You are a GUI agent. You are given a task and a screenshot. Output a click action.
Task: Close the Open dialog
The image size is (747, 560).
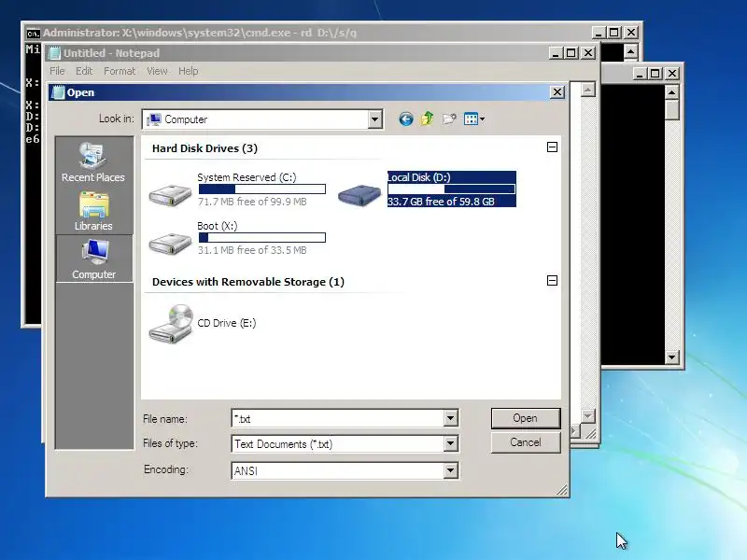coord(557,91)
